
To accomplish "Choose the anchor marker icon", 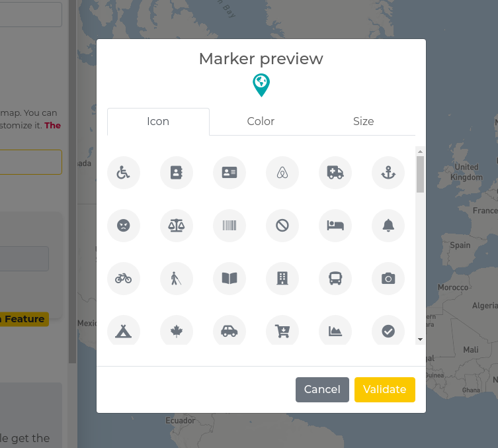I will pos(388,173).
